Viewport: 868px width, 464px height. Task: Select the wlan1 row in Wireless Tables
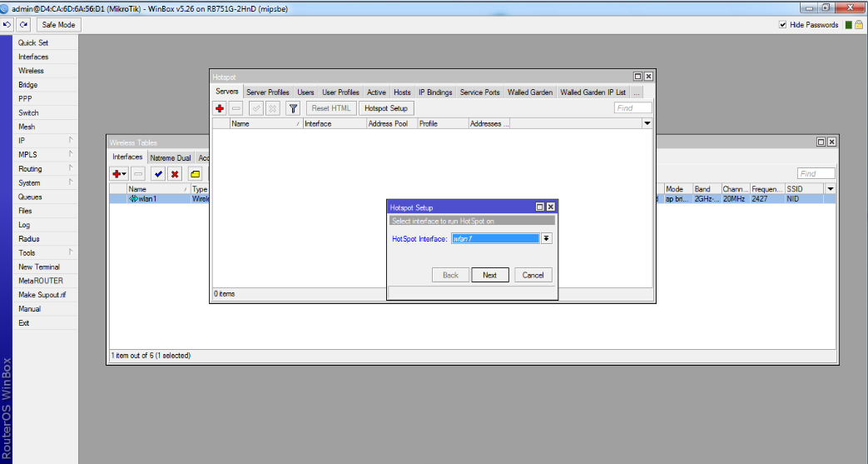click(472, 198)
